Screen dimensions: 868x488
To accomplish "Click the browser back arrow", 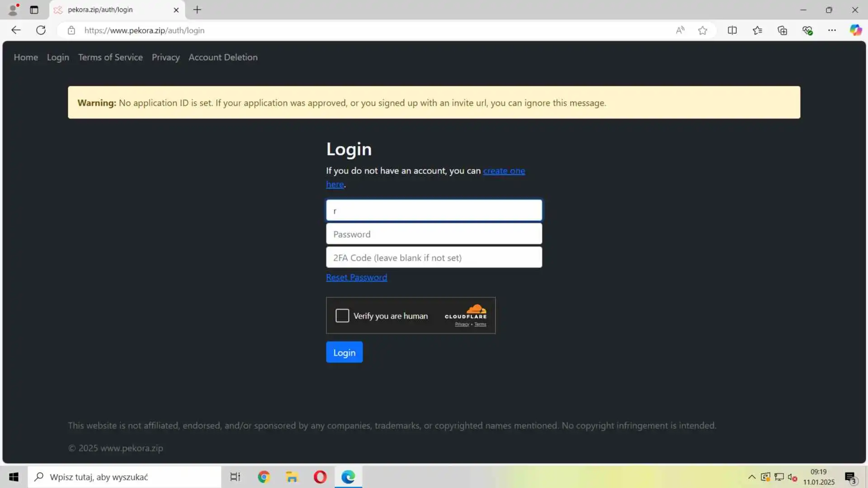I will [x=16, y=30].
